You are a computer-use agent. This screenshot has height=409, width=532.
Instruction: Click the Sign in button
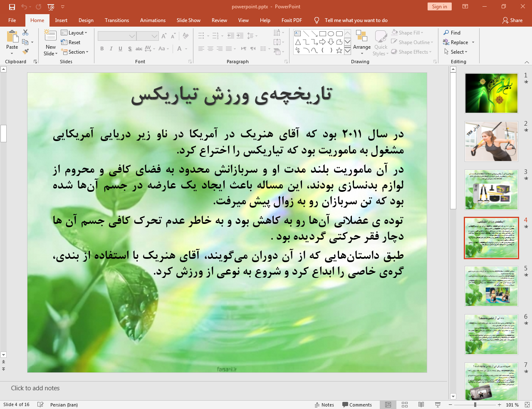[x=439, y=6]
